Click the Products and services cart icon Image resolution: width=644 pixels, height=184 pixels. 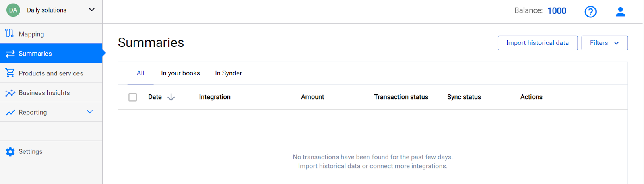pyautogui.click(x=10, y=73)
